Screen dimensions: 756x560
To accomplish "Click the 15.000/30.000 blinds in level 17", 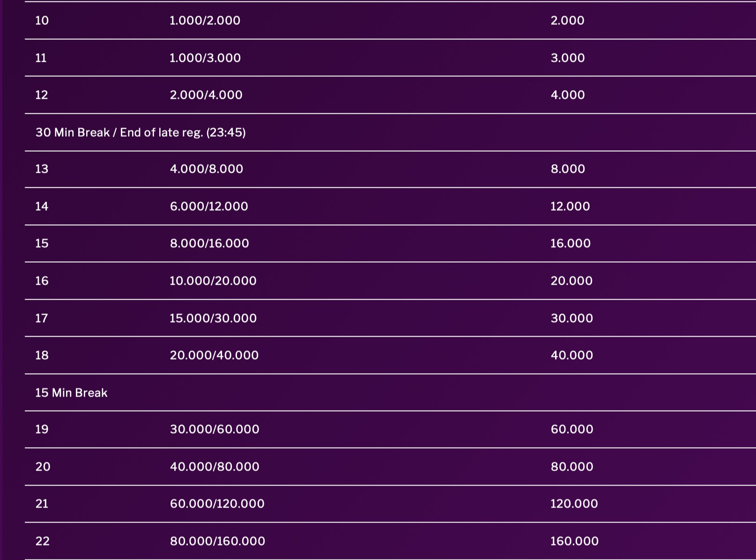I will pyautogui.click(x=213, y=318).
